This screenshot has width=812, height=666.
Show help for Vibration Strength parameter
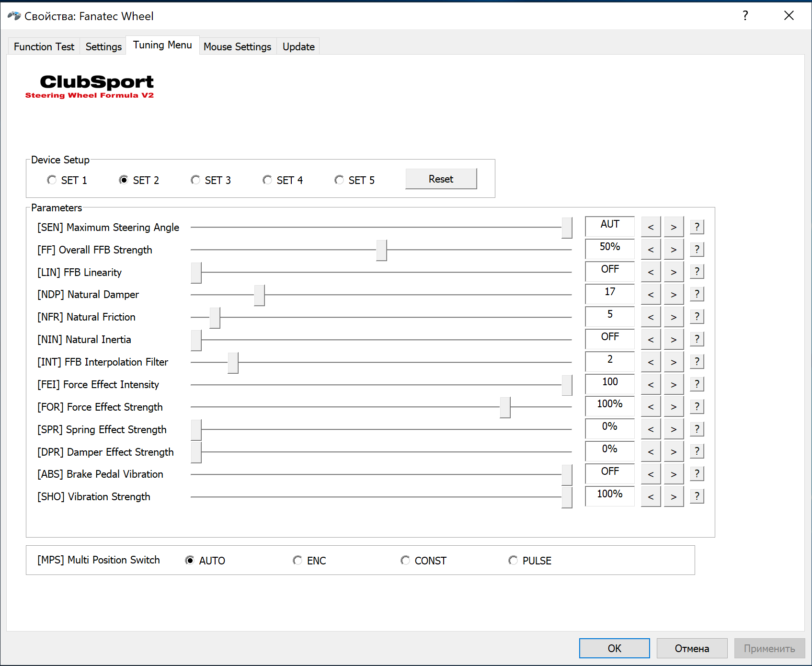pyautogui.click(x=697, y=496)
